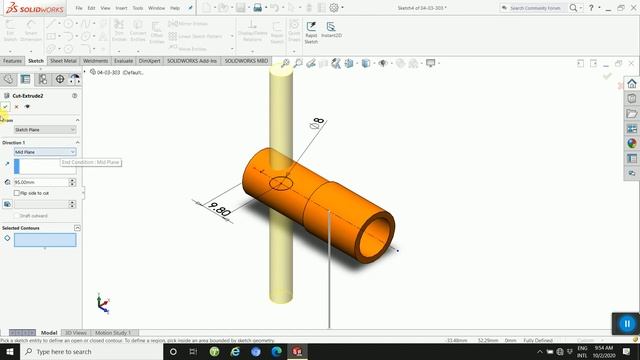Open View Settings monitor icon
640x360 pixels.
(431, 63)
